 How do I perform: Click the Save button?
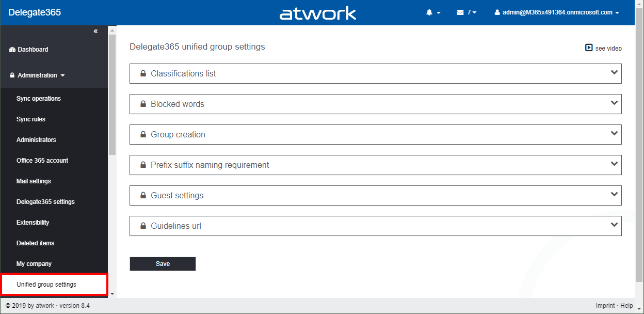point(163,263)
